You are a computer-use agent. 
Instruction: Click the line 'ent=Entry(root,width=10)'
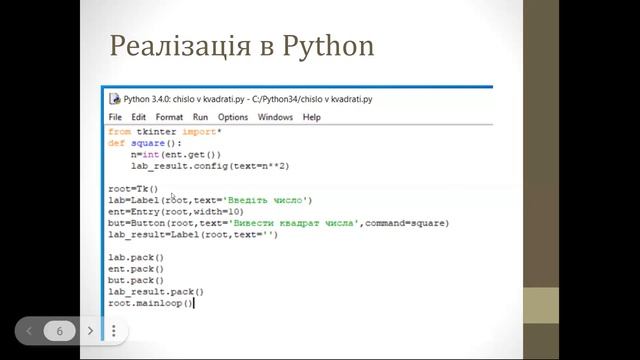176,212
